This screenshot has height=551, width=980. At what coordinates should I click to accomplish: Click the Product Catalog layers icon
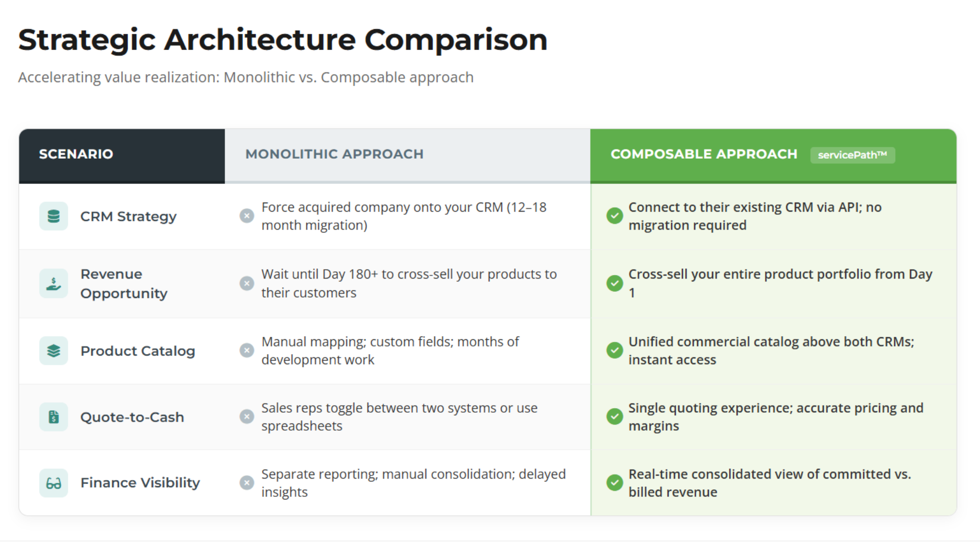(x=54, y=351)
